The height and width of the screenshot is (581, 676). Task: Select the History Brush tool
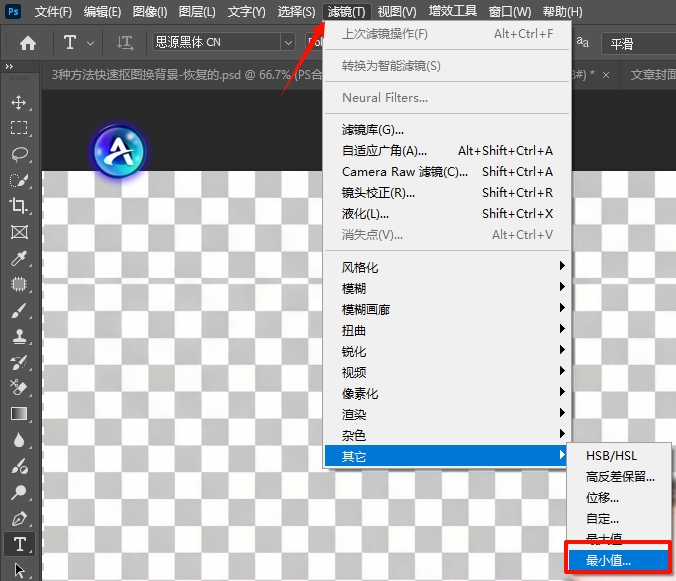tap(19, 362)
